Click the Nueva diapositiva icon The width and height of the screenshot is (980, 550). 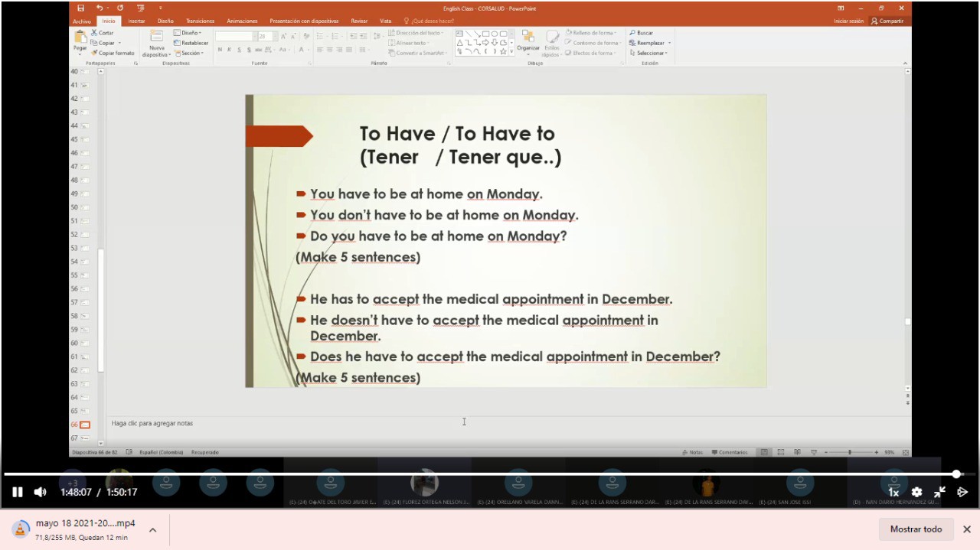pos(156,38)
